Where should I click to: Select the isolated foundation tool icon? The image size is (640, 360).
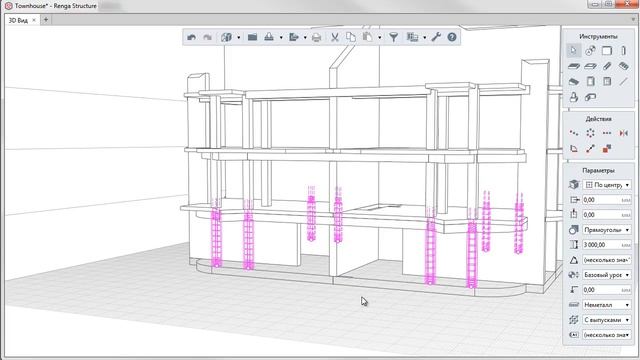pyautogui.click(x=574, y=82)
